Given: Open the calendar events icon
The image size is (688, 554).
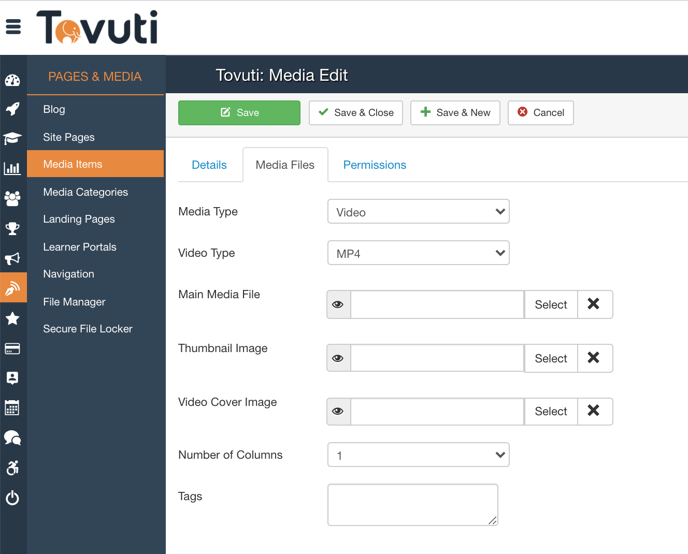Looking at the screenshot, I should coord(12,407).
